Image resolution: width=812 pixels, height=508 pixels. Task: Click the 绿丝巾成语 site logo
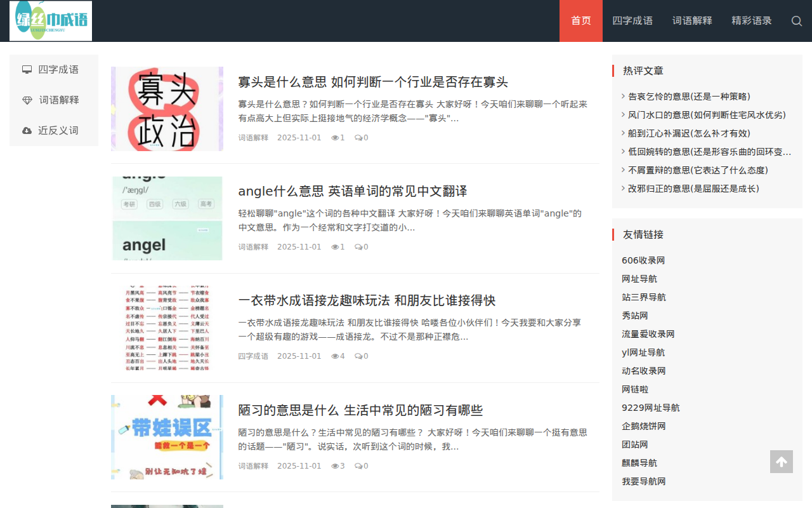[x=50, y=20]
